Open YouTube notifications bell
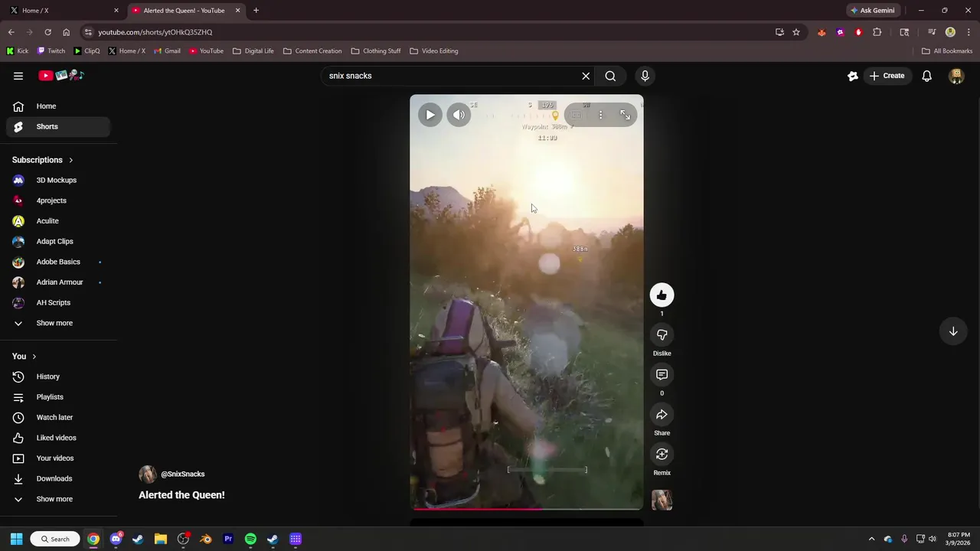Screen dimensions: 980x551 click(x=927, y=76)
